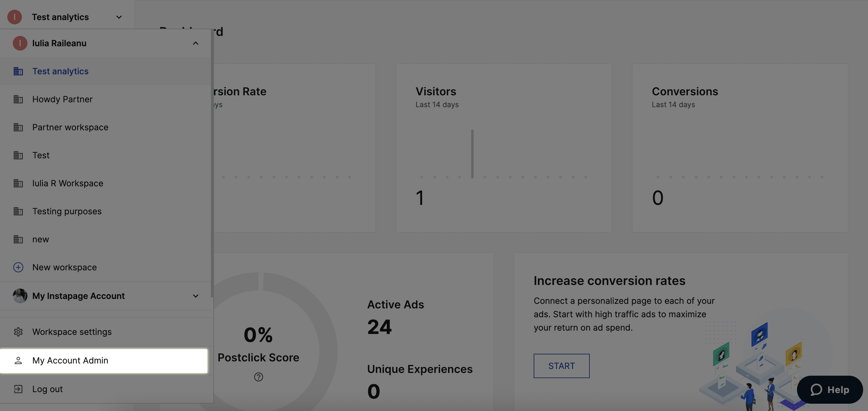868x411 pixels.
Task: Select the workspace named new
Action: point(105,239)
